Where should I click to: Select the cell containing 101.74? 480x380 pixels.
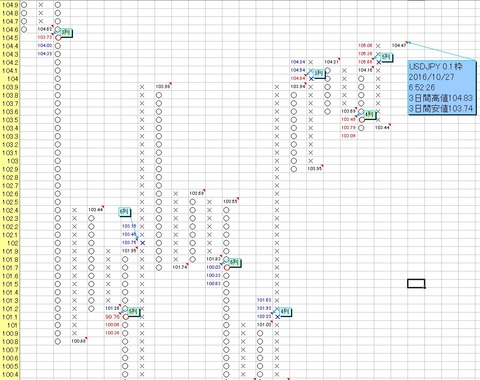[x=180, y=267]
